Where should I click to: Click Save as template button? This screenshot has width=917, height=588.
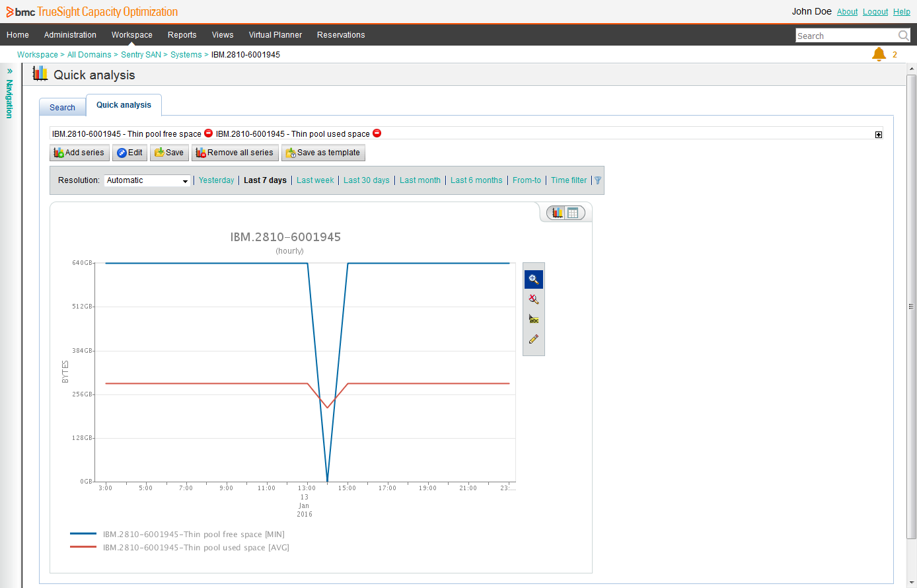tap(323, 153)
